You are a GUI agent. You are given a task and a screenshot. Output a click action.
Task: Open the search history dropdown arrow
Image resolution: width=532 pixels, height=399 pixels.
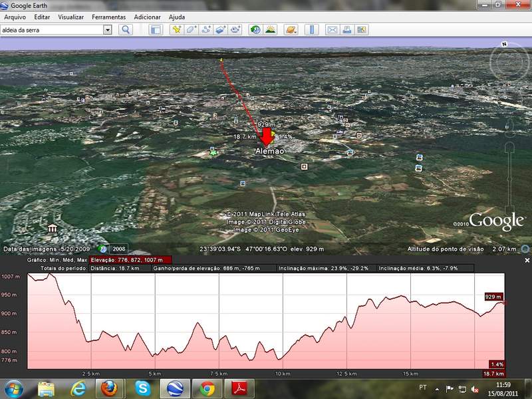pyautogui.click(x=108, y=30)
